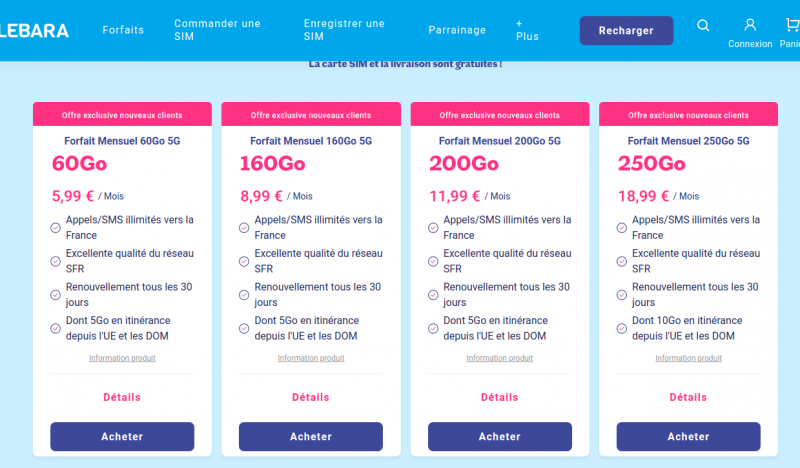The height and width of the screenshot is (468, 800).
Task: Purchase the 200Go plan via Acheter
Action: (500, 436)
